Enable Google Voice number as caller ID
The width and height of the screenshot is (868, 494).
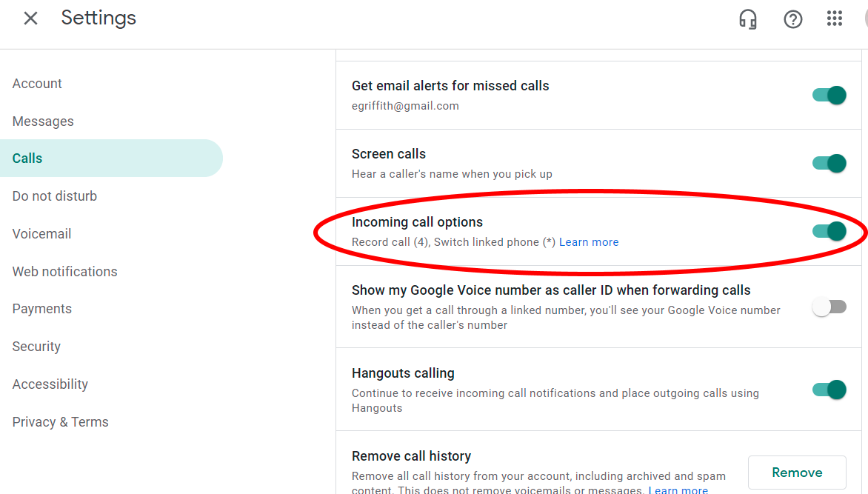tap(829, 307)
